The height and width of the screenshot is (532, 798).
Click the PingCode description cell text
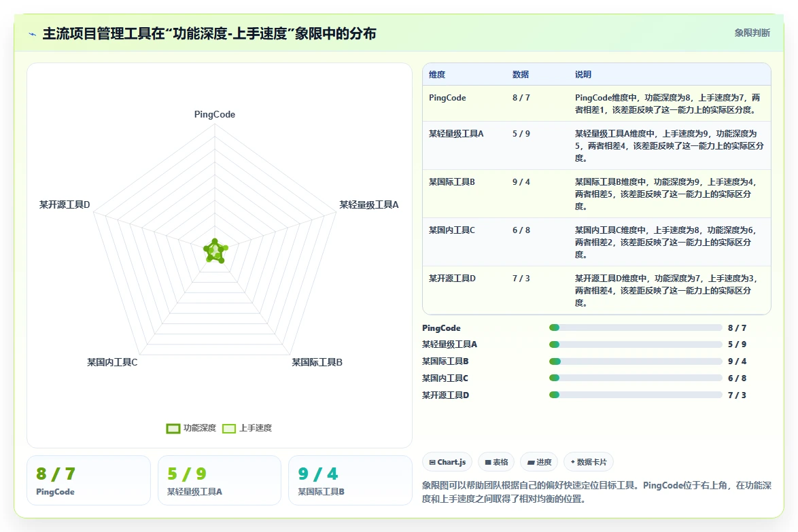point(667,104)
